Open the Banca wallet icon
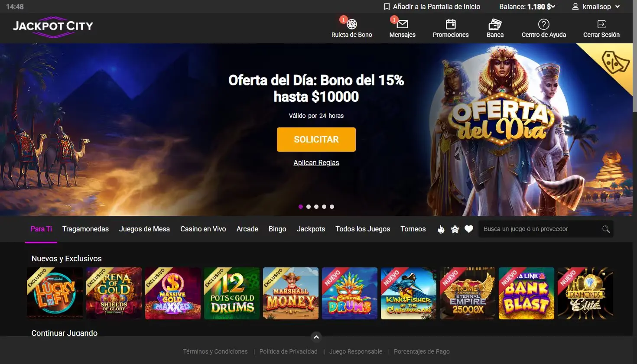 coord(495,24)
